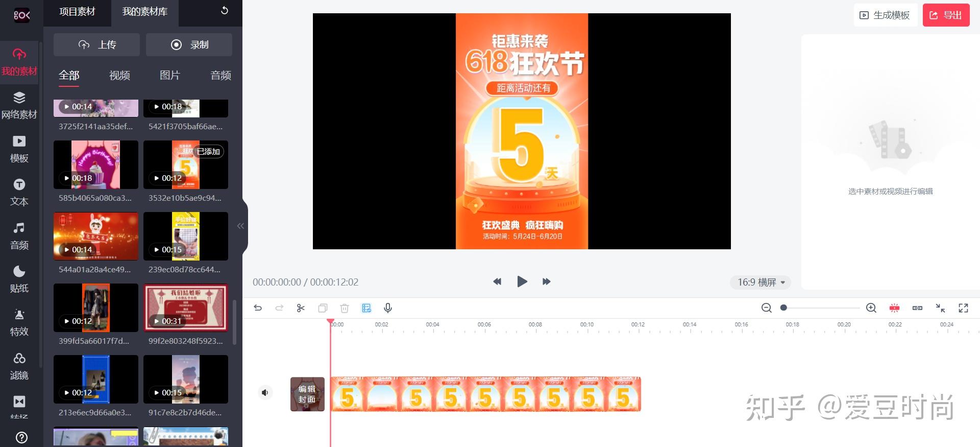Click the collapse-arrows icon in timeline toolbar
Viewport: 980px width, 447px height.
940,308
